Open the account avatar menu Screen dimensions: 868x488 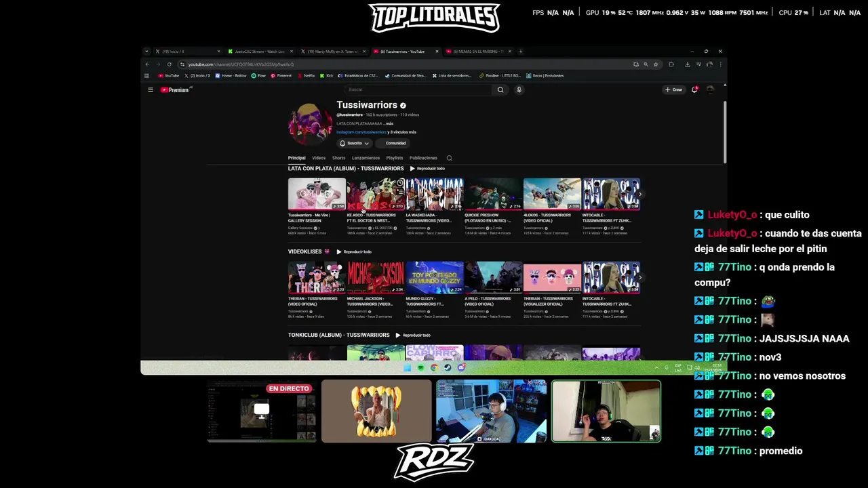(x=710, y=89)
